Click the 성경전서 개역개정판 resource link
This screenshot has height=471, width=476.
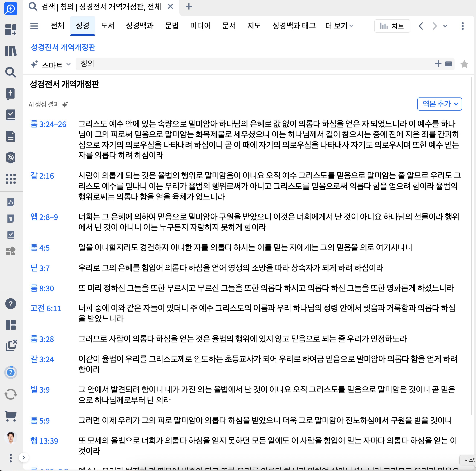point(63,47)
